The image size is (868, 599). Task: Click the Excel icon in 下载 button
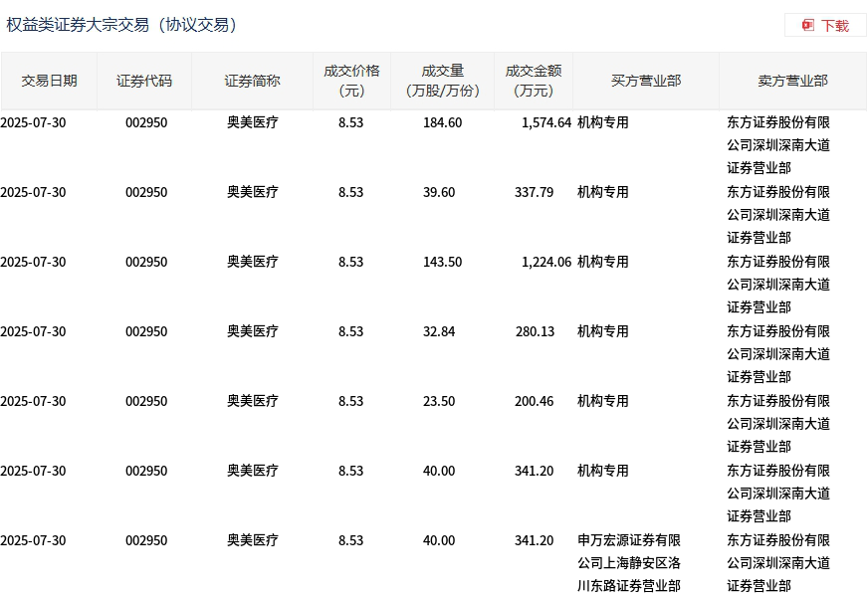[807, 26]
